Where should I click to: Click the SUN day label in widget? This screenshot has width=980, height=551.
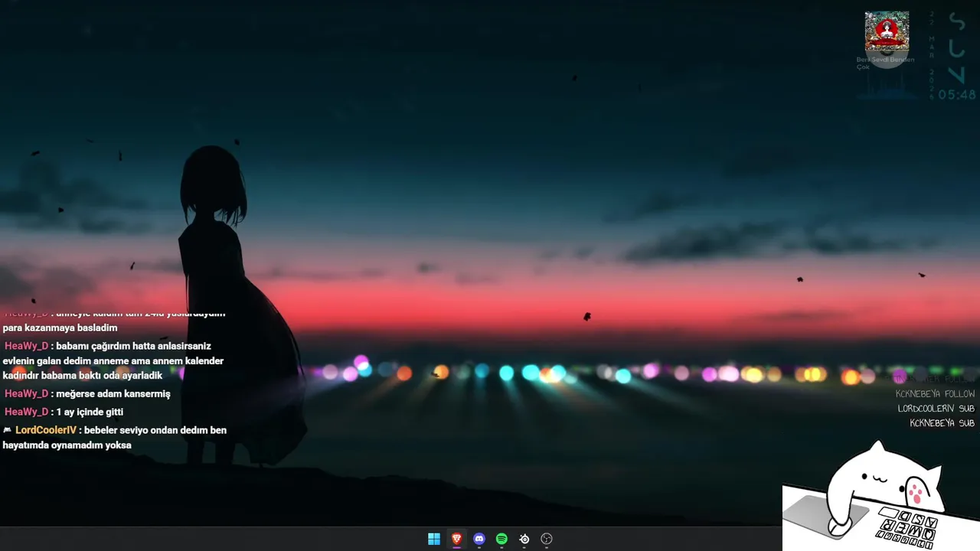click(x=957, y=47)
